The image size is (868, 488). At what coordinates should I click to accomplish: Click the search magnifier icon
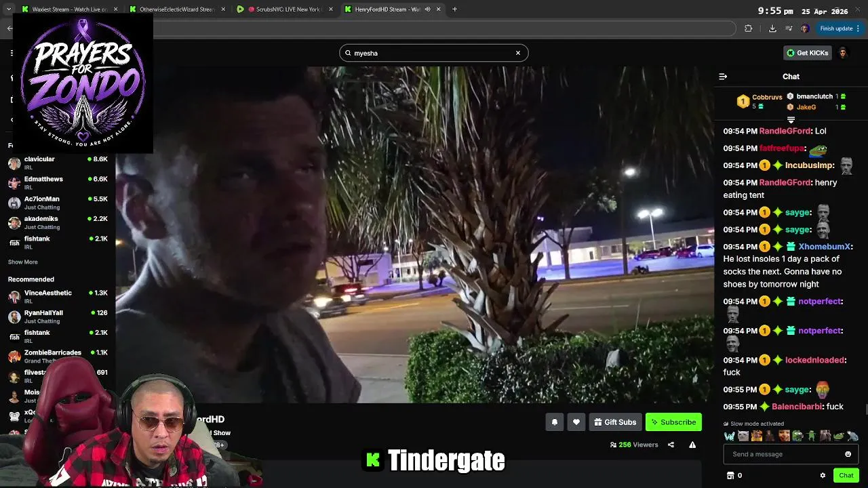click(349, 53)
